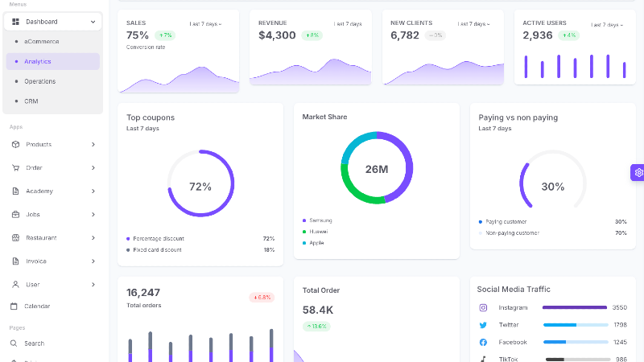This screenshot has width=644, height=362.
Task: Click the Instagram traffic progress bar
Action: coord(575,307)
